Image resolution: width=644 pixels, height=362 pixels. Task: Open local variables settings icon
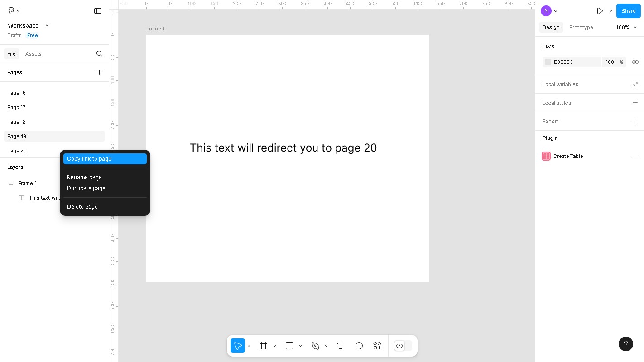point(635,84)
